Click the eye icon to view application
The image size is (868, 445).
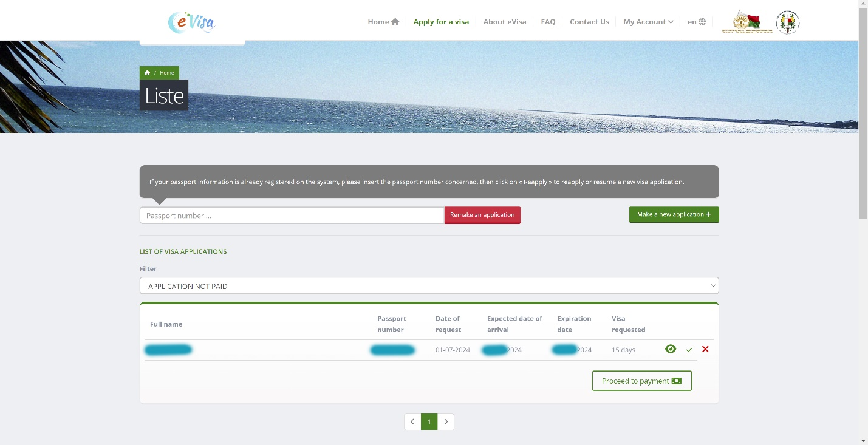click(671, 349)
